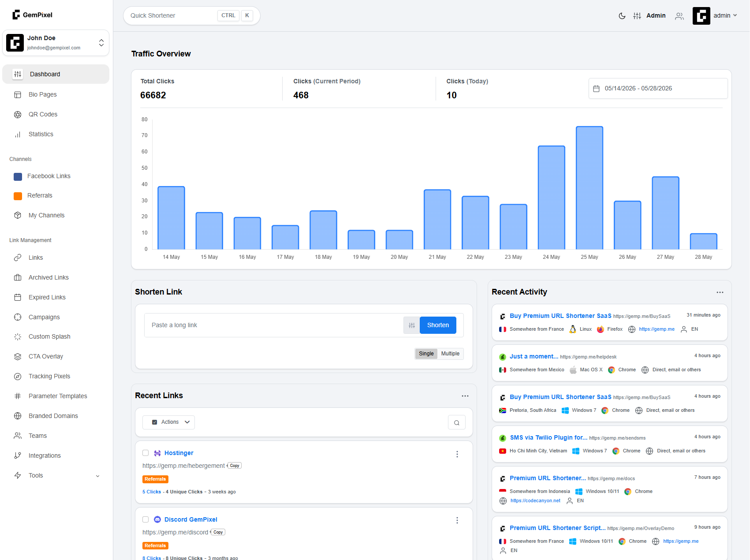Click the QR Codes sidebar icon
Screen dimensions: 750x560
pyautogui.click(x=18, y=115)
